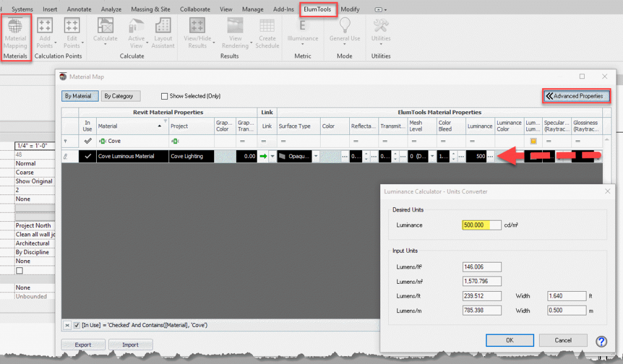Open the Link dropdown arrow in the Cove row

point(273,156)
